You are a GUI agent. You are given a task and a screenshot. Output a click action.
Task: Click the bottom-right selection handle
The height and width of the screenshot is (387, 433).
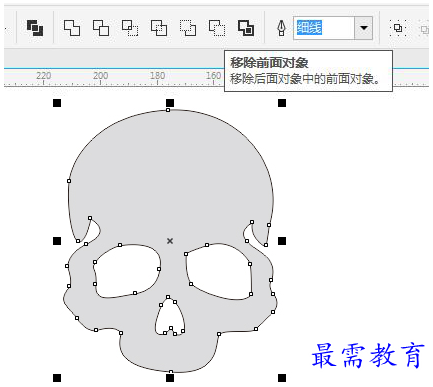click(x=282, y=378)
